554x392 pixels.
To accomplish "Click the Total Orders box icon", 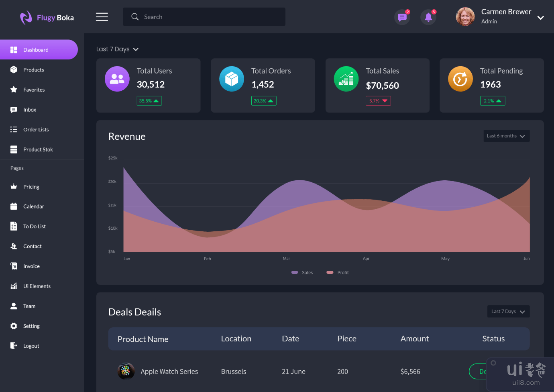I will click(x=232, y=79).
